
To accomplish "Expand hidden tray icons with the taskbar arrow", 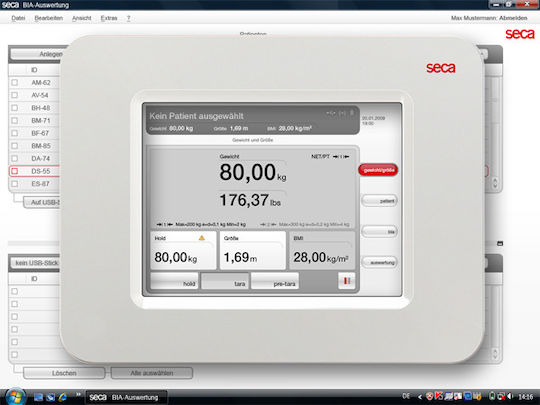I will point(420,397).
